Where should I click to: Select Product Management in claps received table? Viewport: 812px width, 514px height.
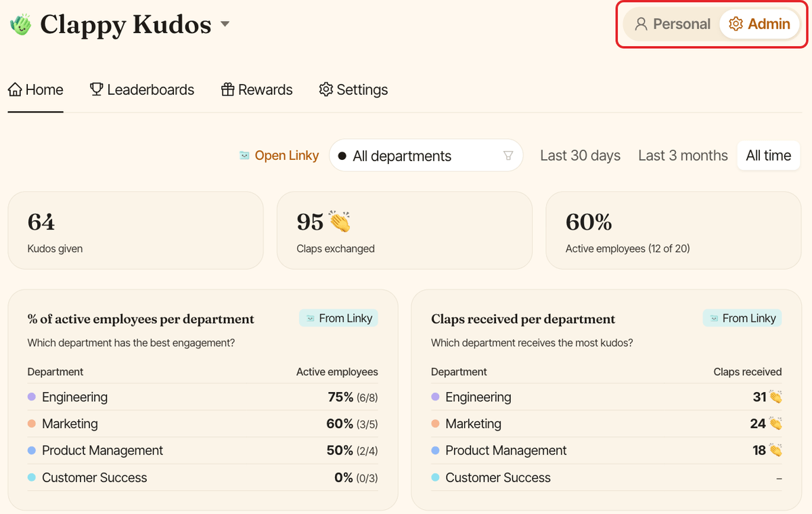[x=606, y=451]
